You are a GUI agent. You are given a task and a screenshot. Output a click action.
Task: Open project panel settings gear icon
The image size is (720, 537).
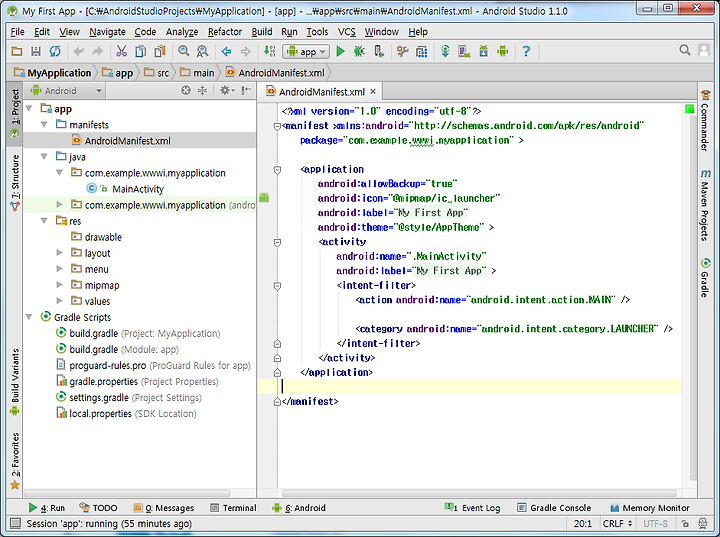point(226,90)
